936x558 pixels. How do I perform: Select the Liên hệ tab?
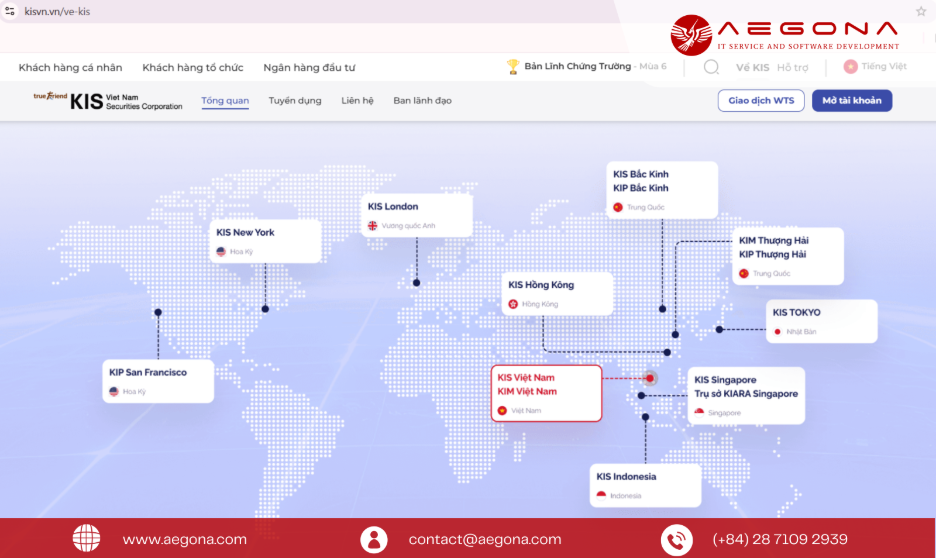tap(357, 100)
